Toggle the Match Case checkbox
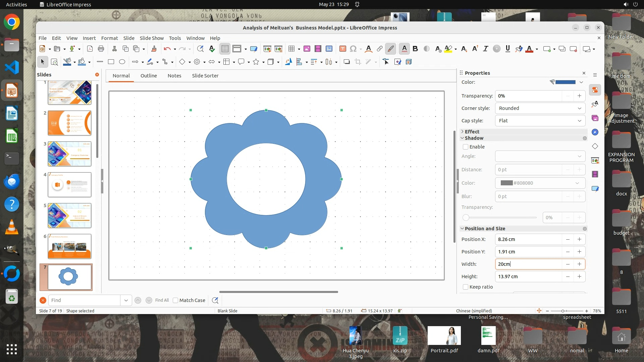The height and width of the screenshot is (362, 644). [x=175, y=300]
